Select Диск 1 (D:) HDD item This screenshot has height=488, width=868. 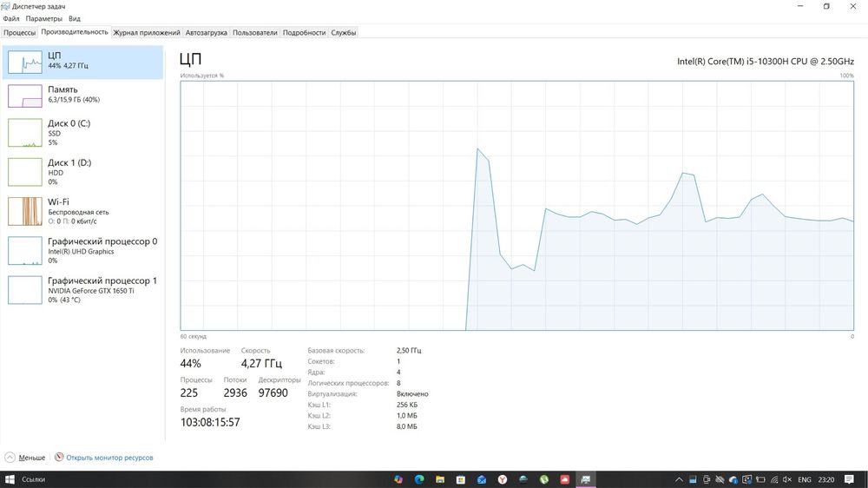click(x=83, y=172)
